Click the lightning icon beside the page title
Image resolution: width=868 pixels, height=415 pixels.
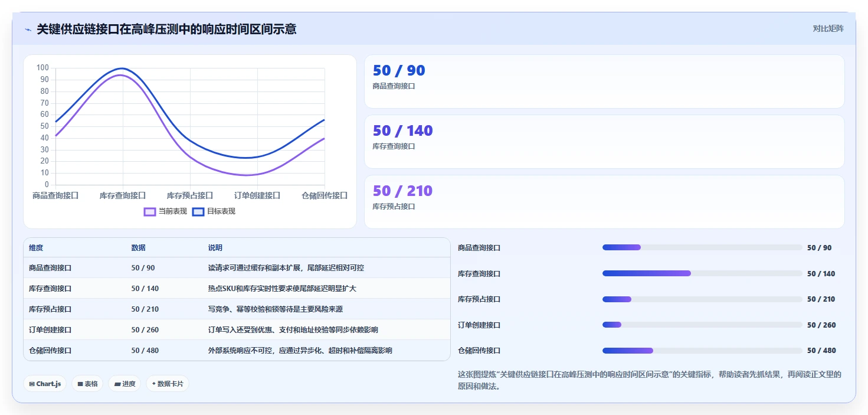(28, 30)
